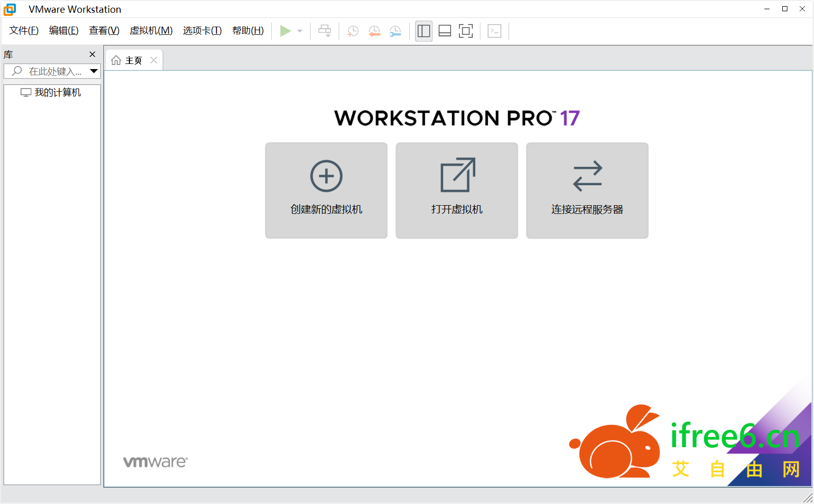Click the send Ctrl+Alt+Del toolbar icon
The width and height of the screenshot is (814, 504).
(324, 31)
